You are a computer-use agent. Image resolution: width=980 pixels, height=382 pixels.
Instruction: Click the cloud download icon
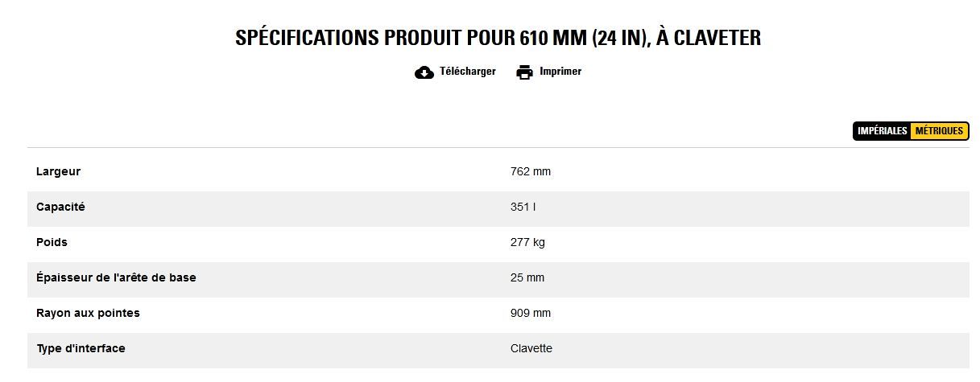(424, 72)
